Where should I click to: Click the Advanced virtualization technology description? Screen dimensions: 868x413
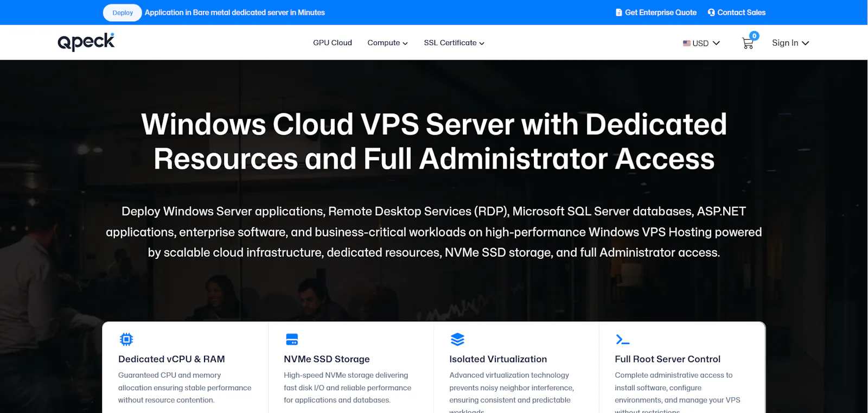pos(512,392)
